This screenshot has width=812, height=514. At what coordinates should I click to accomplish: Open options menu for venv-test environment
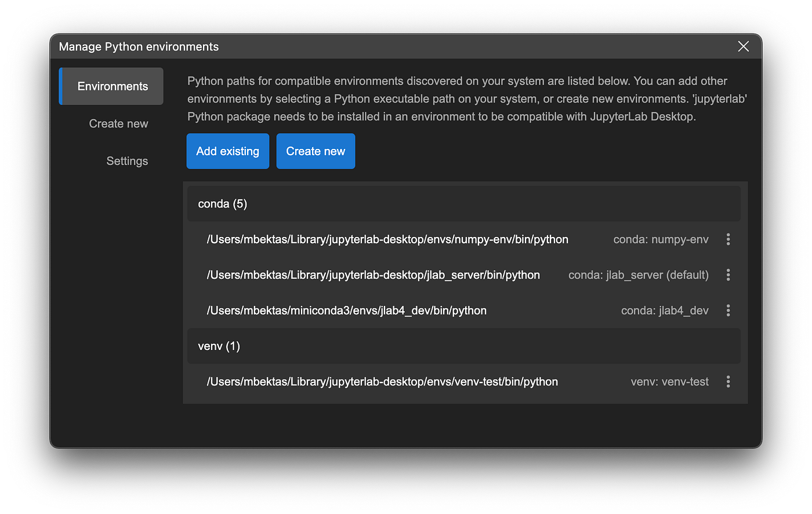click(x=728, y=382)
